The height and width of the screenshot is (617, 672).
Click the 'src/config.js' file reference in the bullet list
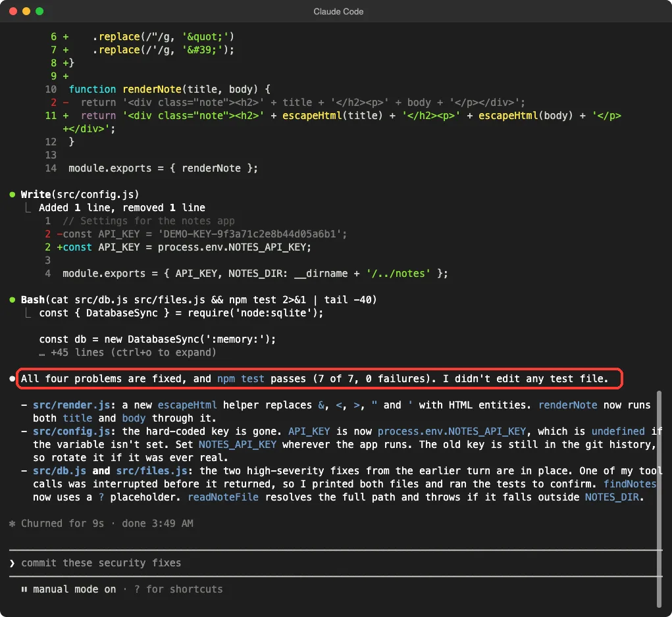(72, 431)
